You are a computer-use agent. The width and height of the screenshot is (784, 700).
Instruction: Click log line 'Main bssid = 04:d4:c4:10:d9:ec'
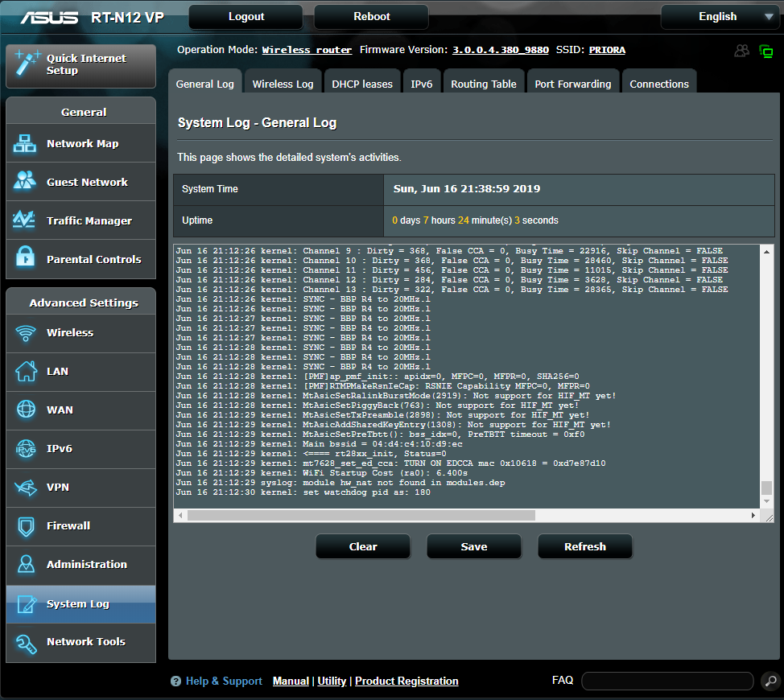[x=319, y=444]
